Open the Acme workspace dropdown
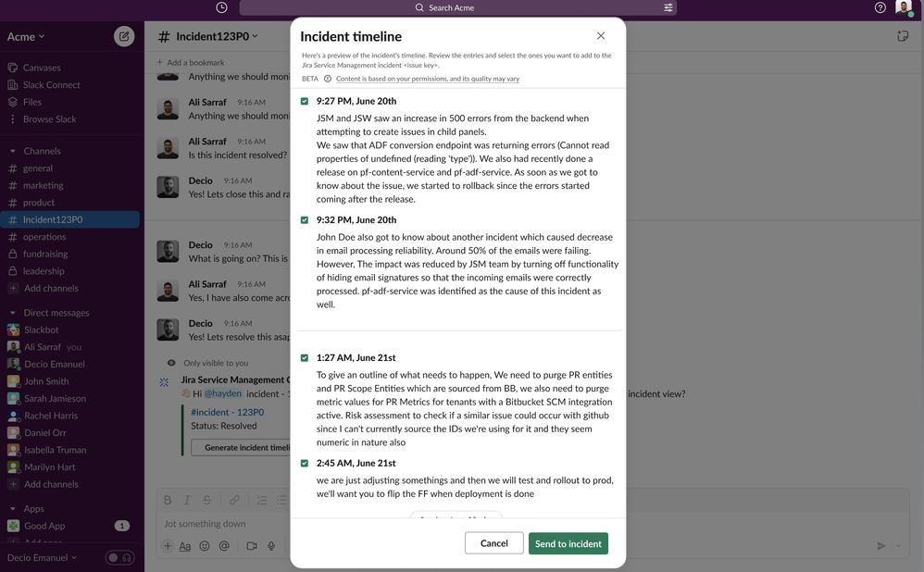 click(26, 36)
